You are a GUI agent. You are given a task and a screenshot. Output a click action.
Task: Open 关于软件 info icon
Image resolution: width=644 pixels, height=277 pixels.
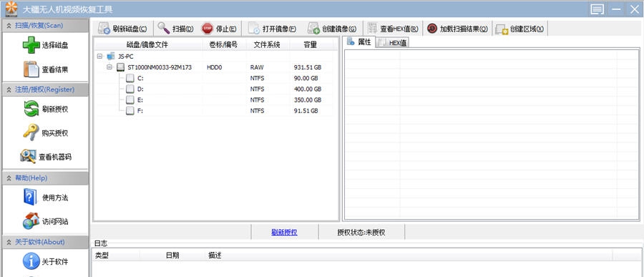[31, 261]
